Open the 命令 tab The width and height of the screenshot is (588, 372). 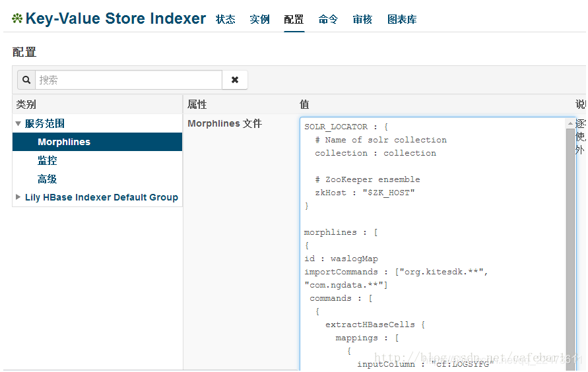328,20
